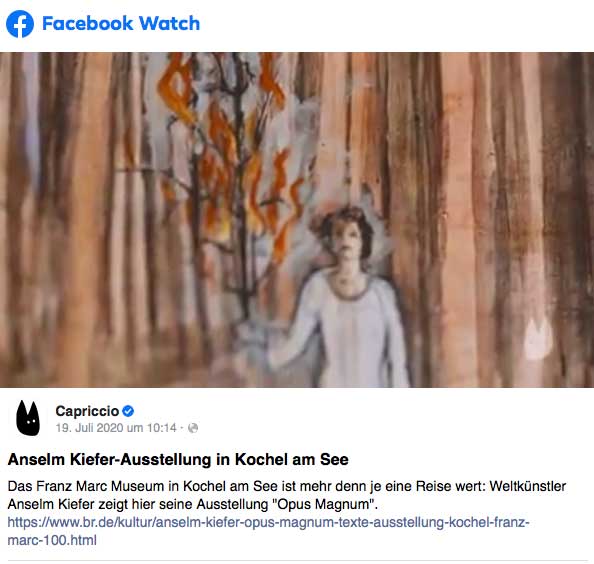
Task: Click the round Facebook logo icon
Action: coord(20,24)
